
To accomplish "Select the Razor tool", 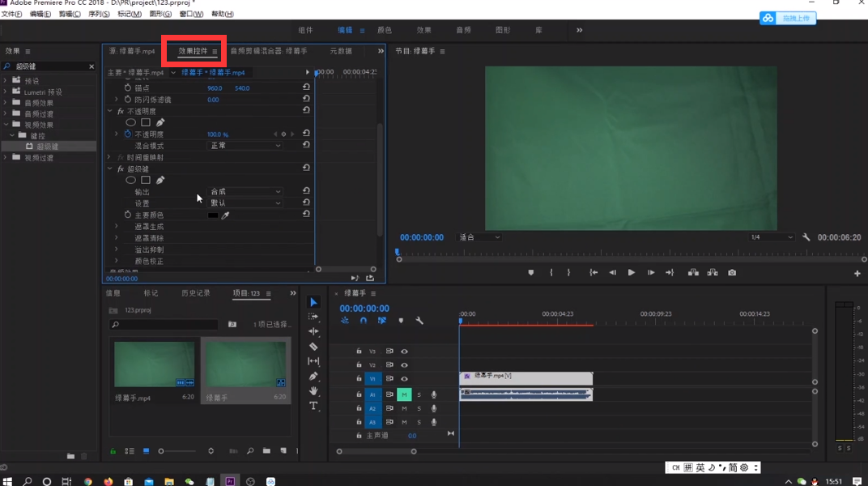I will click(313, 347).
